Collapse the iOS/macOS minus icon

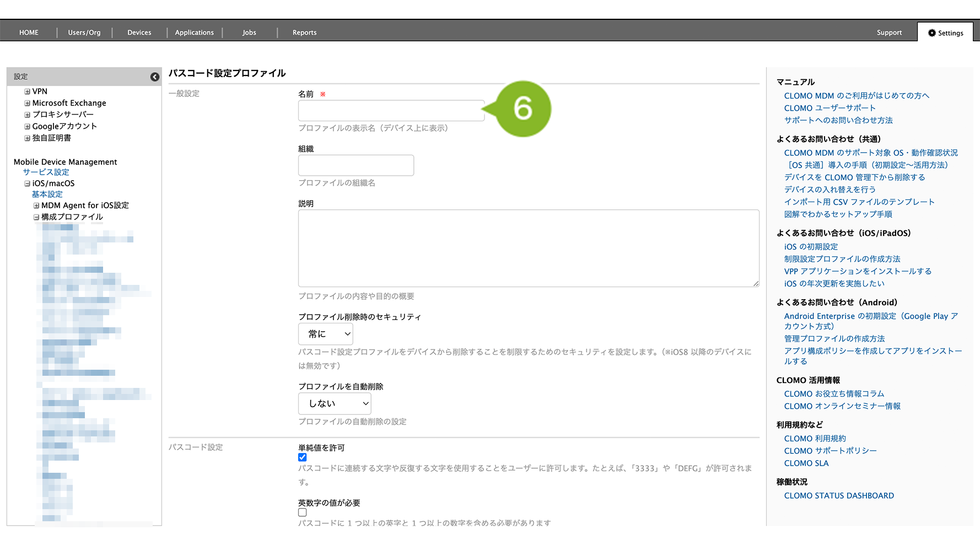(27, 183)
